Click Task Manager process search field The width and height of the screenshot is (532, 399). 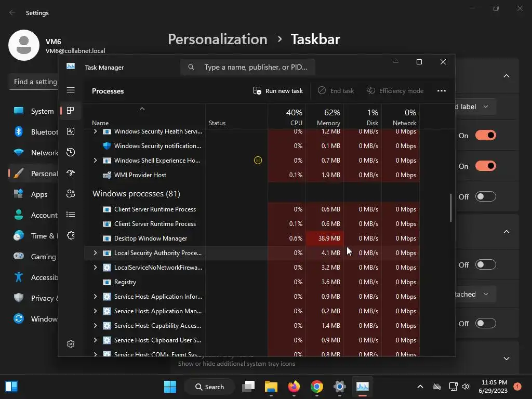coord(248,67)
